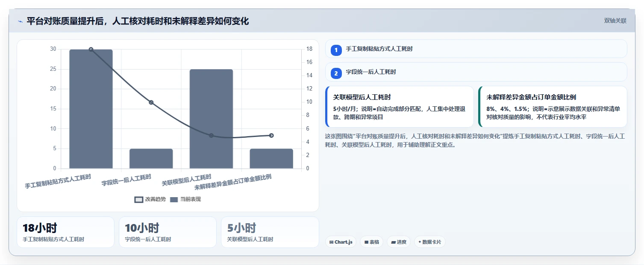Click the number 2 badge
This screenshot has height=265, width=644.
pyautogui.click(x=336, y=73)
